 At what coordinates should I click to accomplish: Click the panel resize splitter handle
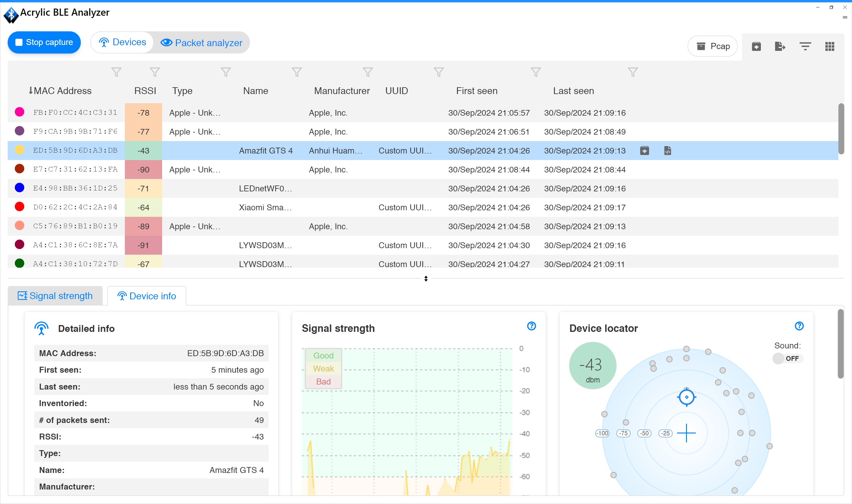[426, 279]
